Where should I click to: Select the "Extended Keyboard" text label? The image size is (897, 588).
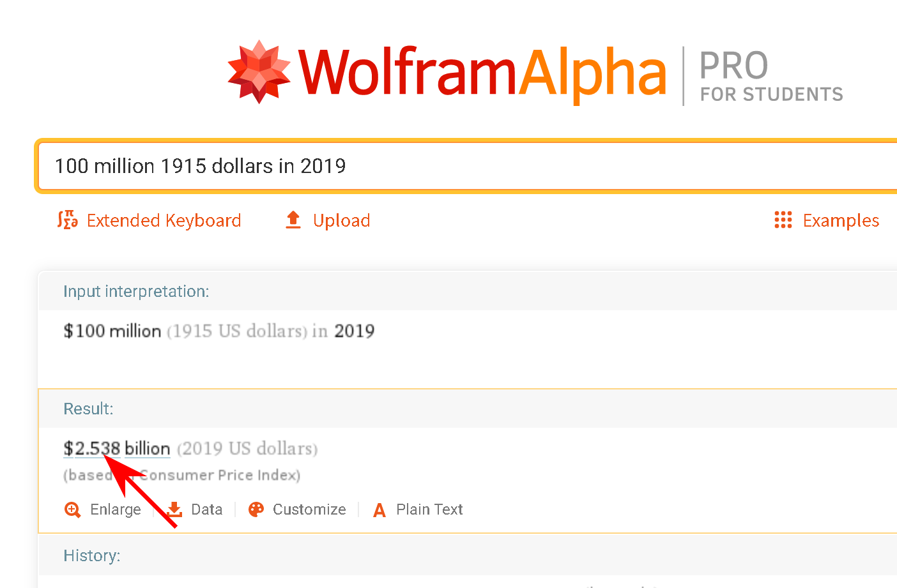(x=164, y=220)
